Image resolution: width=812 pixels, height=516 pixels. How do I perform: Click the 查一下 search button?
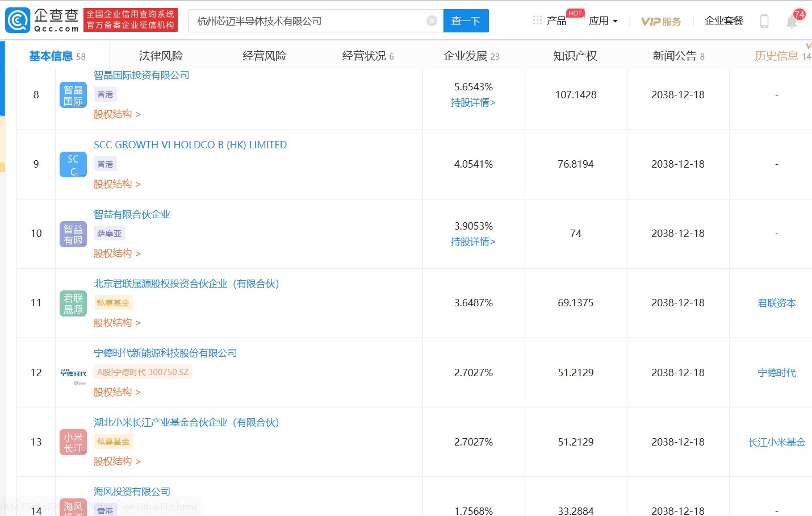tap(466, 21)
